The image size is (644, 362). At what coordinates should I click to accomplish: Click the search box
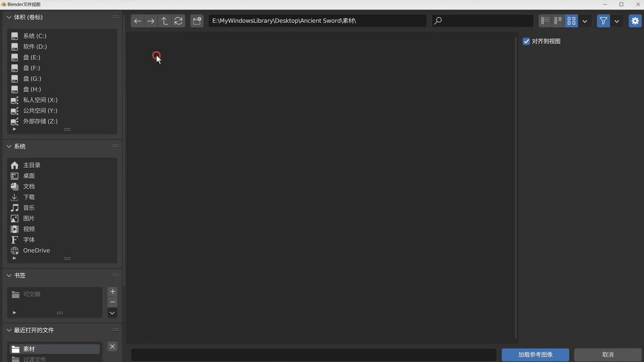point(482,21)
